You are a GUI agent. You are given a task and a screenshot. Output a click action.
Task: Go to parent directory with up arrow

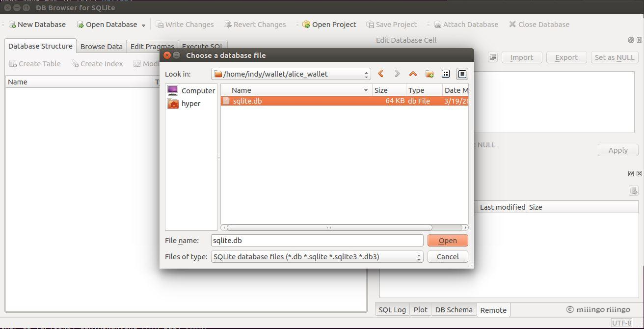tap(413, 74)
